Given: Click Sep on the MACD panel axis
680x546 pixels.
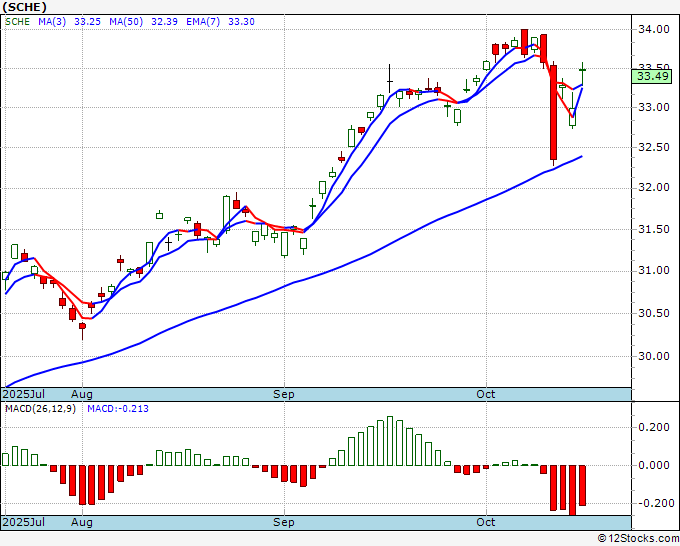Looking at the screenshot, I should click(284, 522).
